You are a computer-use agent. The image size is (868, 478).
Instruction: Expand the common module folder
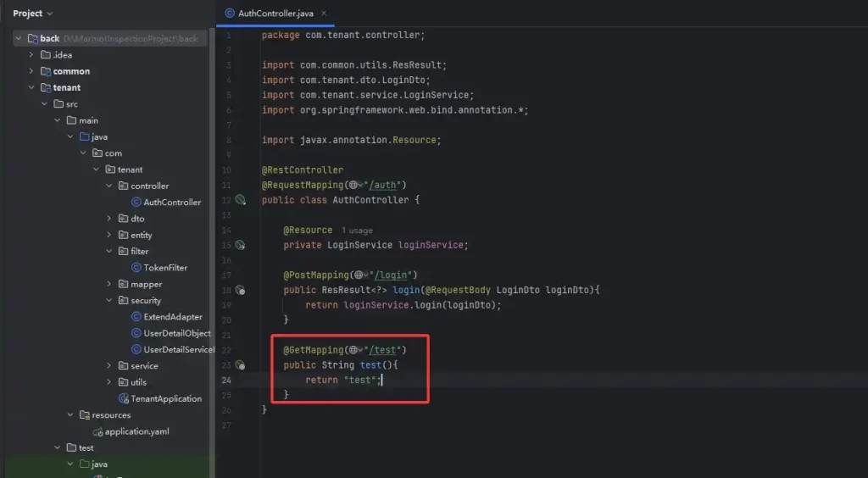[31, 71]
